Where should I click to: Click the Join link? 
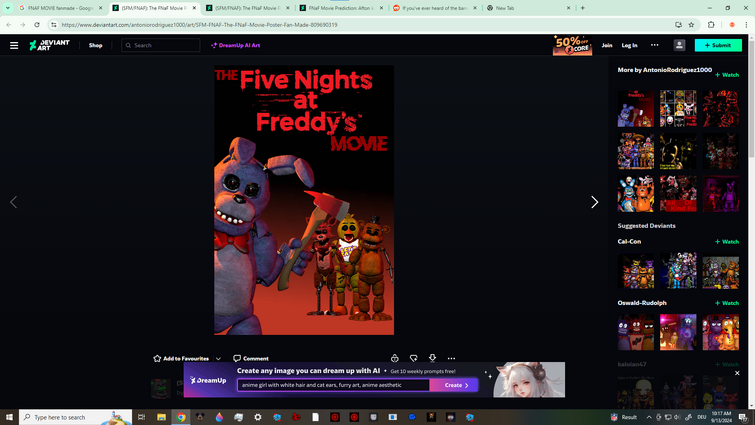point(607,45)
